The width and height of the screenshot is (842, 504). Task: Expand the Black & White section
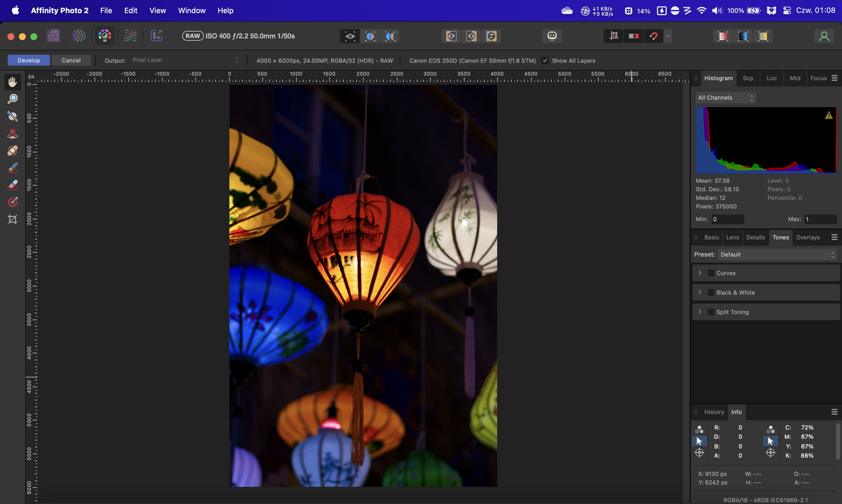coord(700,292)
